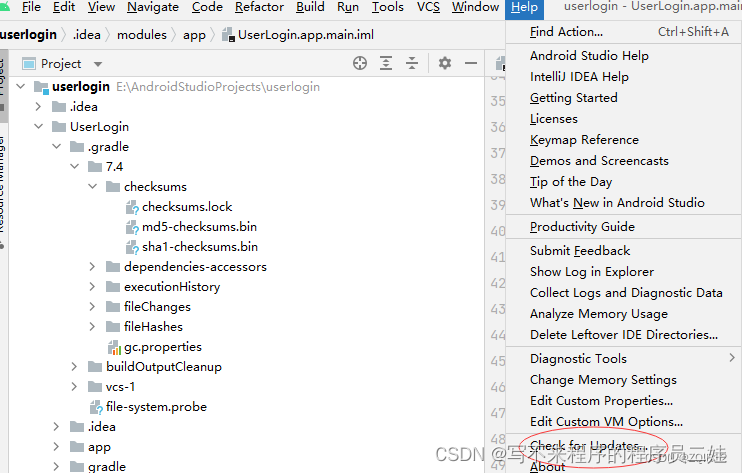Select Show Log in Explorer

(x=624, y=272)
